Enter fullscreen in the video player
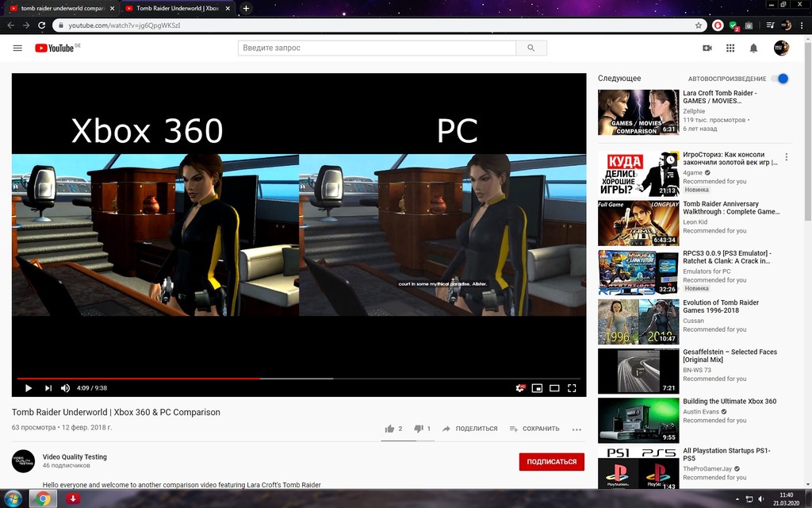Viewport: 812px width, 508px height. click(x=572, y=387)
